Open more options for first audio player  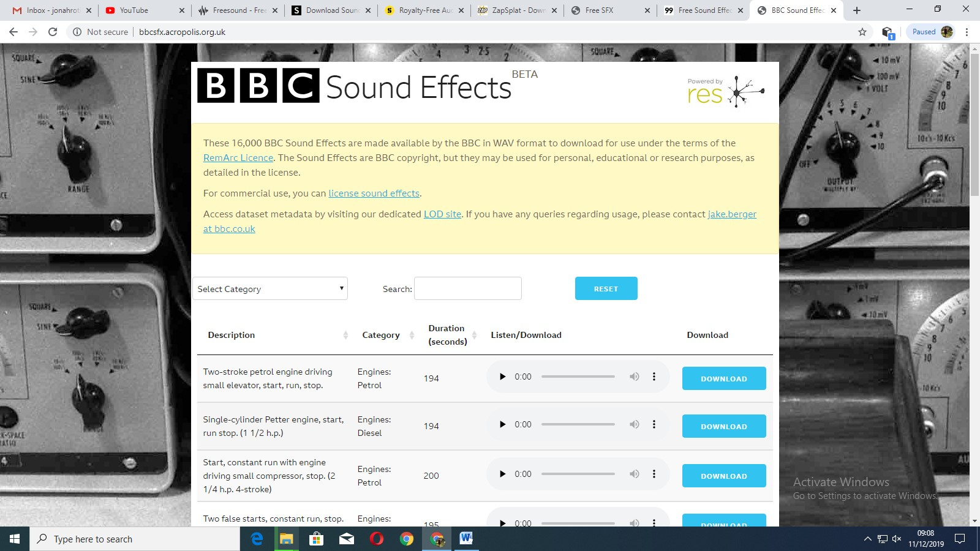pos(654,377)
